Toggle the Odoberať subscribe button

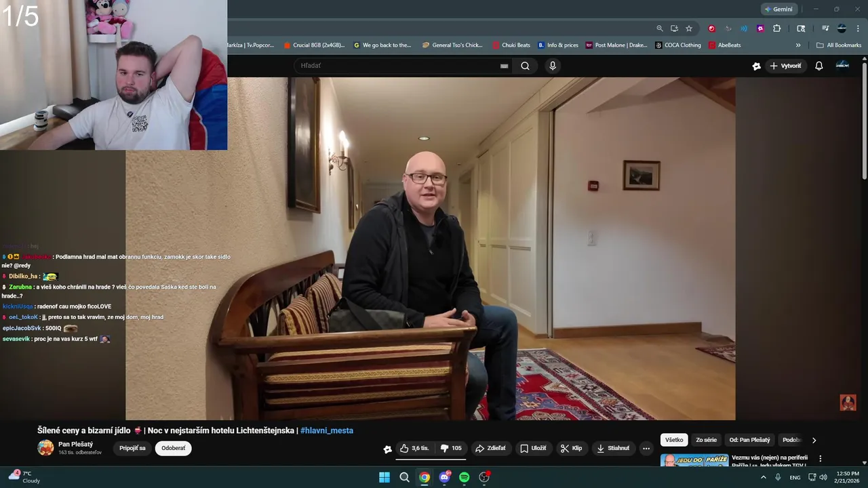(173, 448)
